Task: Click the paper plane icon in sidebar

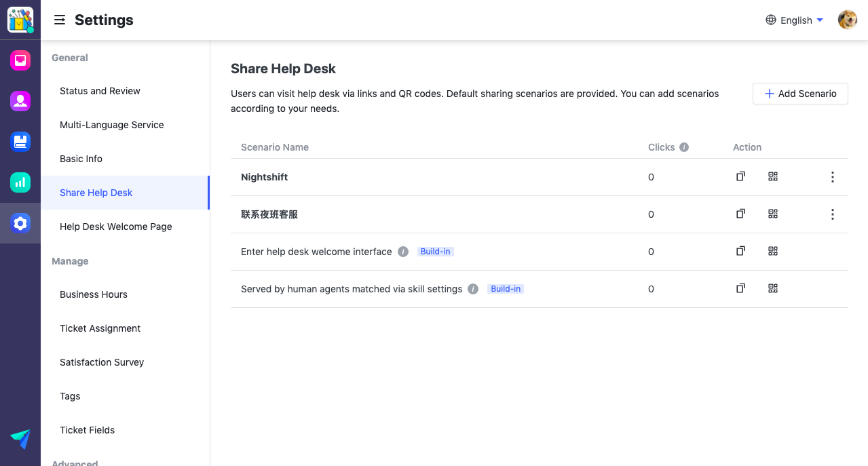Action: point(20,439)
